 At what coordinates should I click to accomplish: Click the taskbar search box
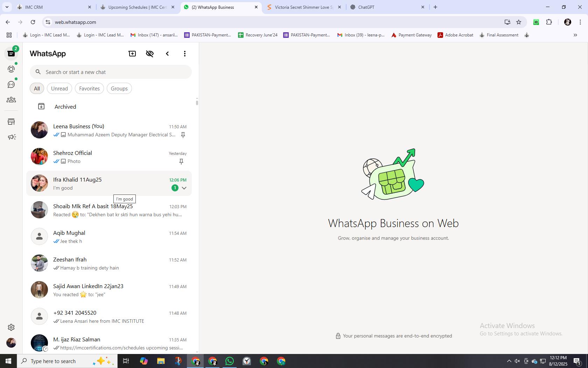[67, 361]
